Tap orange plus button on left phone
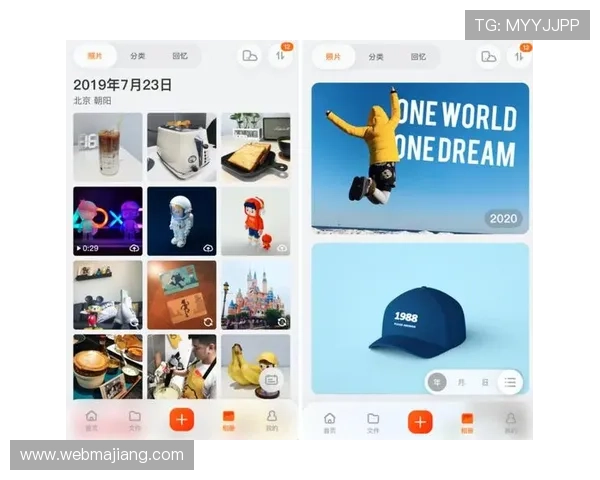Screen dimensions: 600x480 point(182,420)
